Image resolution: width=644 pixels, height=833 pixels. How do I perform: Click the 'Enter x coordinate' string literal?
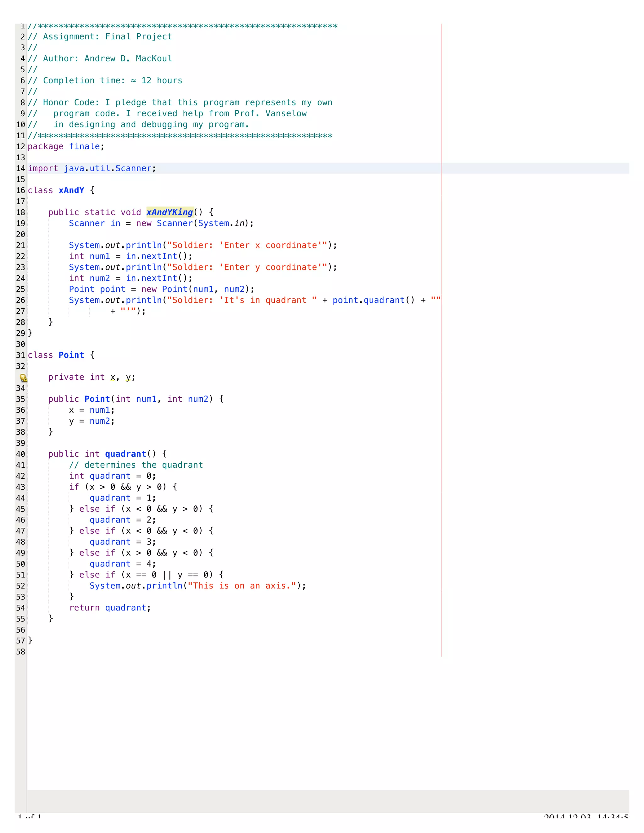(x=247, y=245)
